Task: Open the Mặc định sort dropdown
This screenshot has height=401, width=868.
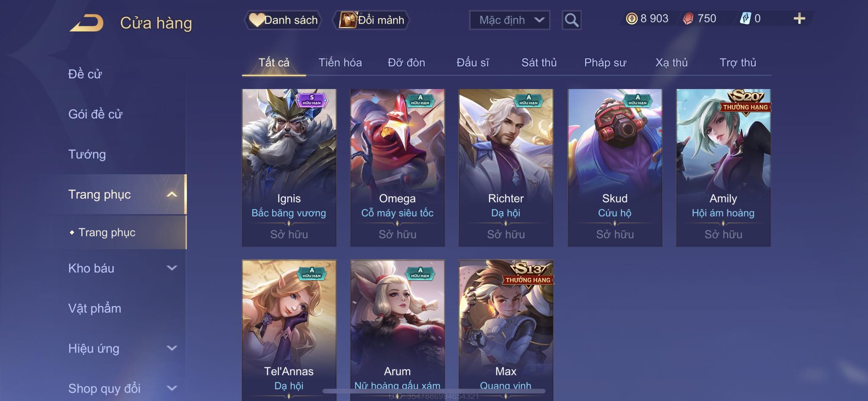Action: coord(509,20)
